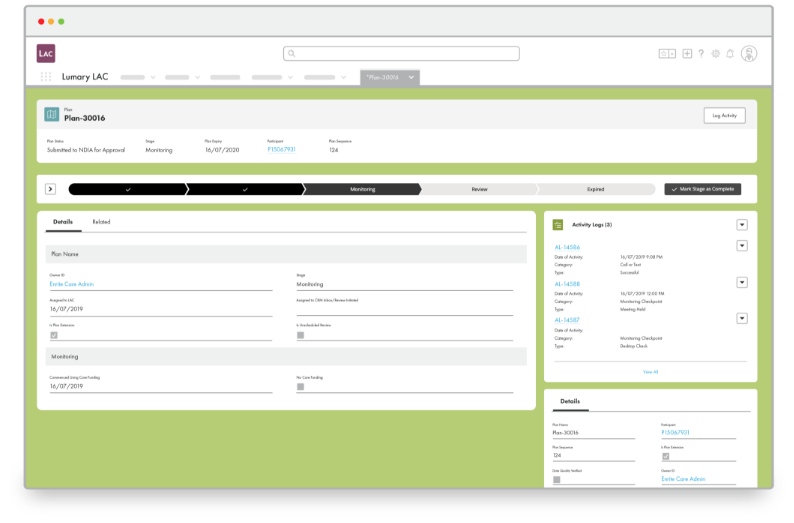Image resolution: width=794 pixels, height=523 pixels.
Task: Click the yellow minimize window dot
Action: pyautogui.click(x=51, y=21)
